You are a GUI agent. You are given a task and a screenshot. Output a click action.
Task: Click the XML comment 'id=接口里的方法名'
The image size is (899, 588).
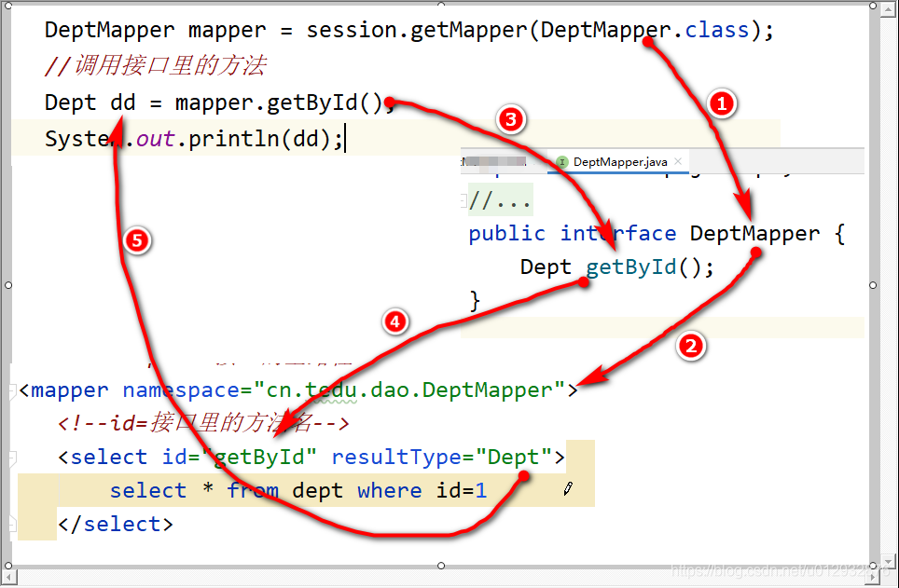(210, 424)
